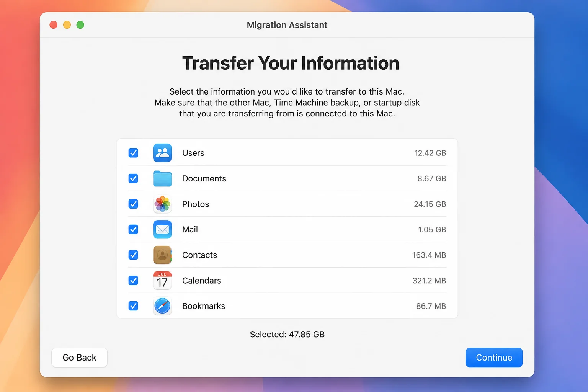Click the Users people icon
Screen dimensions: 588x392
[x=162, y=153]
